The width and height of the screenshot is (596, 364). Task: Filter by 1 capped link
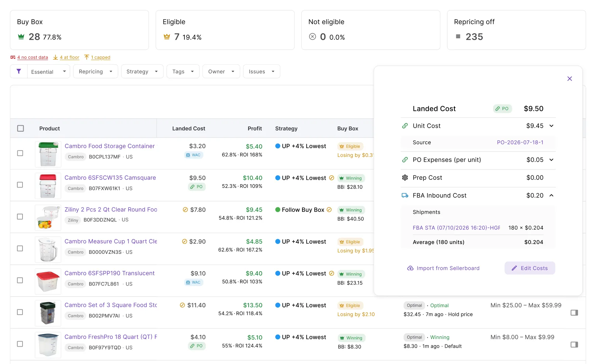click(101, 57)
